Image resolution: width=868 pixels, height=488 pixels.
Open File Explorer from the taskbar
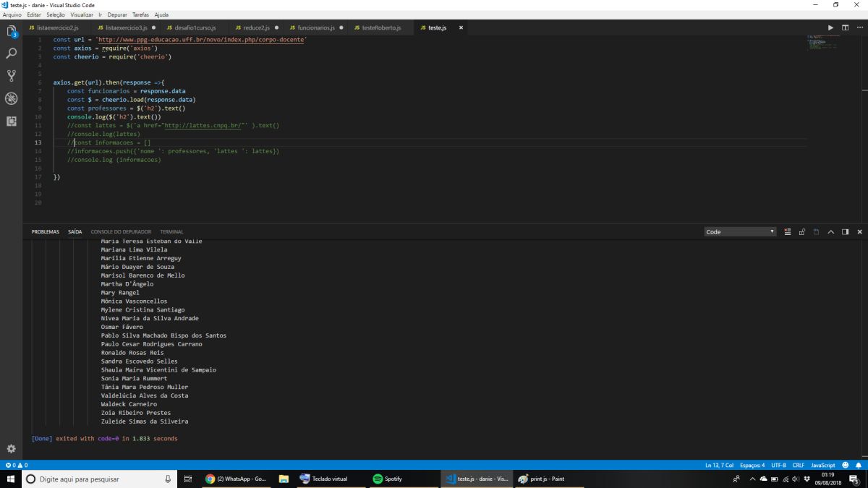click(284, 479)
